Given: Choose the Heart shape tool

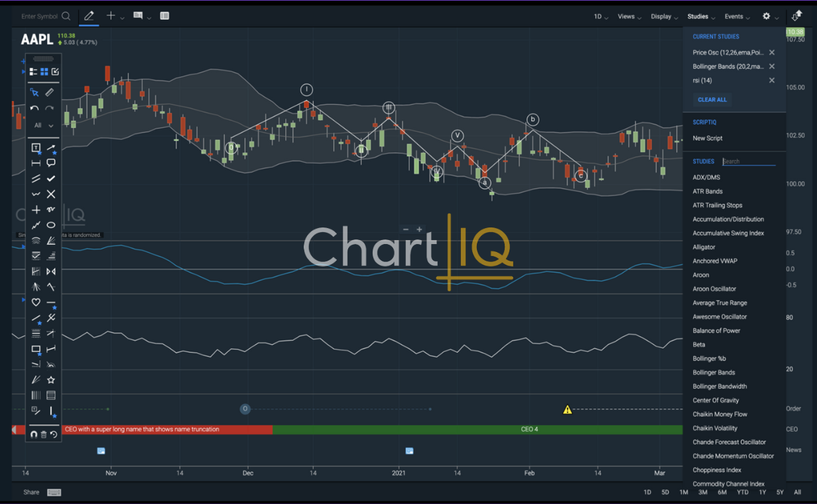Looking at the screenshot, I should tap(36, 302).
